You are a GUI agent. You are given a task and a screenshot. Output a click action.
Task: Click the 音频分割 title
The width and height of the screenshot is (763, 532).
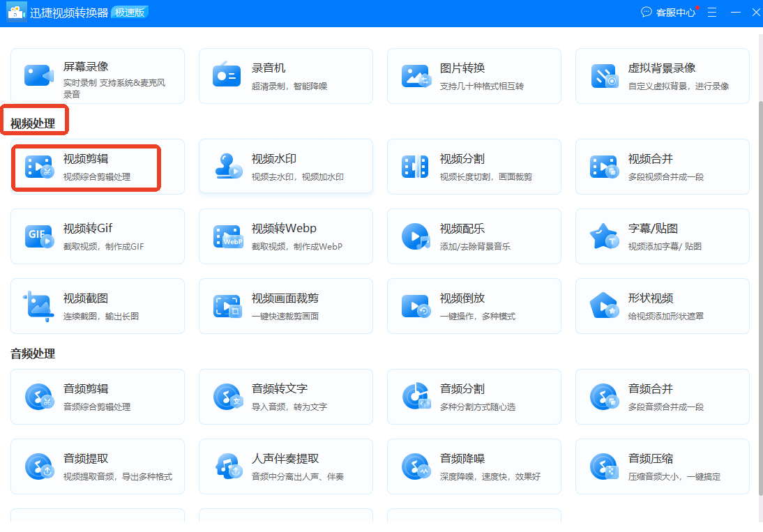[x=462, y=389]
